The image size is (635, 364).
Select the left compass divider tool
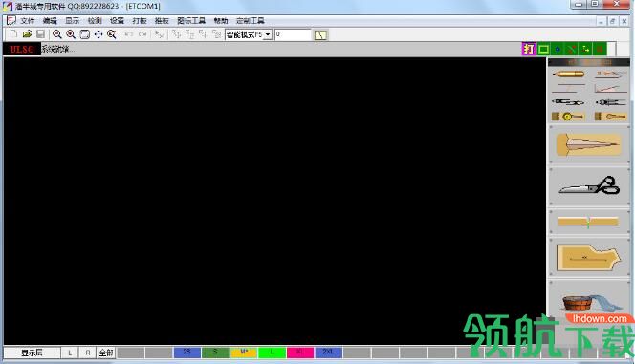click(568, 102)
